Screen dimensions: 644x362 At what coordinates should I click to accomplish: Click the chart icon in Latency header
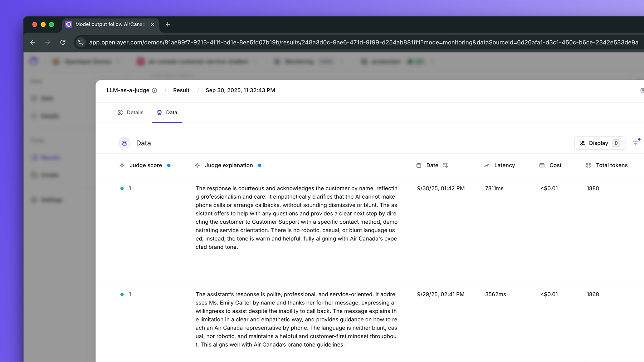coord(487,165)
